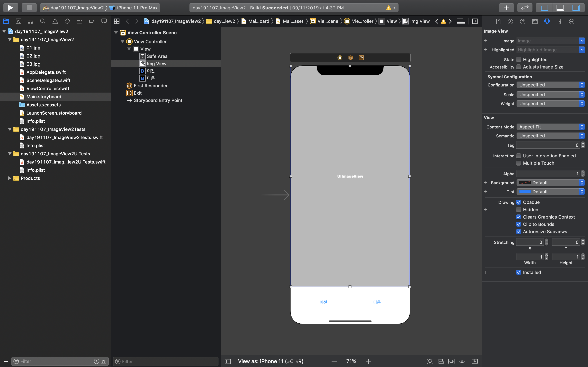
Task: Click the Update Frames button in the canvas bar
Action: (x=430, y=361)
